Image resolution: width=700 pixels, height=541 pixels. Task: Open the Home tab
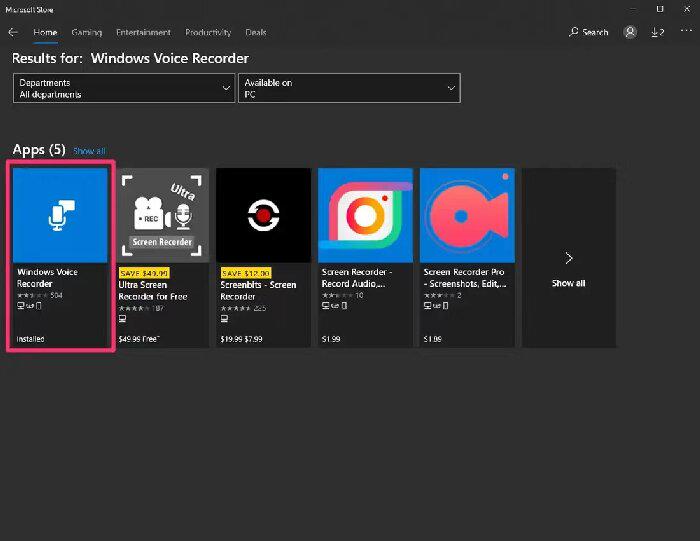point(45,32)
